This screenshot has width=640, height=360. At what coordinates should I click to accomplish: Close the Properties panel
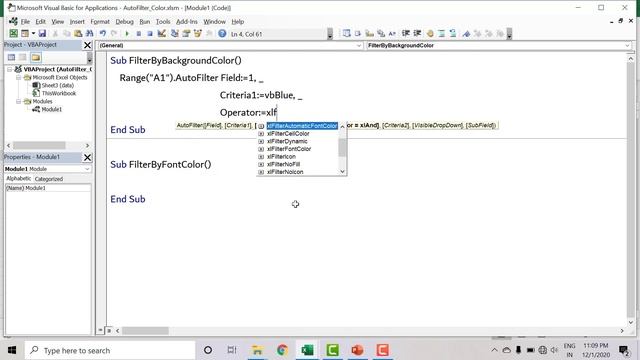point(87,157)
